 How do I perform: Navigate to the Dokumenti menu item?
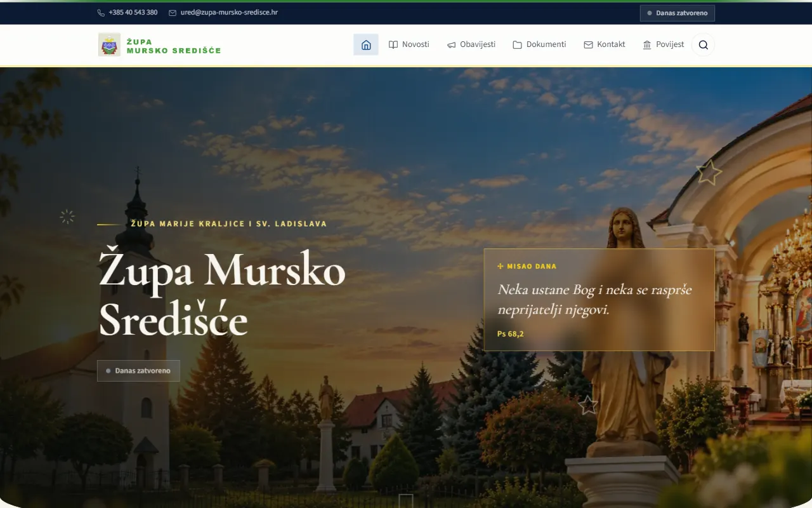click(x=540, y=44)
